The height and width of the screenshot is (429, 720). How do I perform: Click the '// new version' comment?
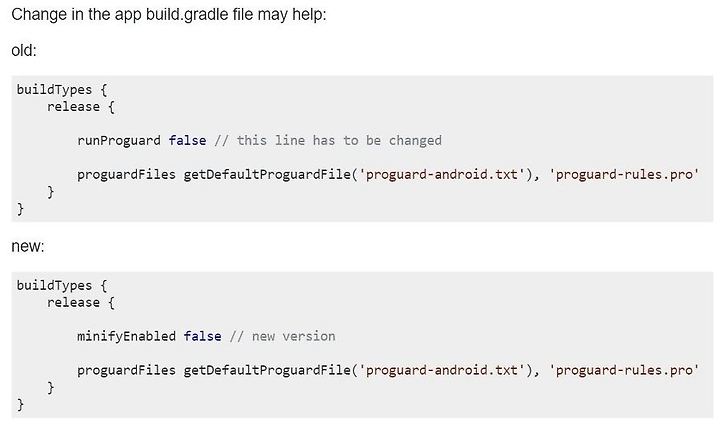(282, 336)
